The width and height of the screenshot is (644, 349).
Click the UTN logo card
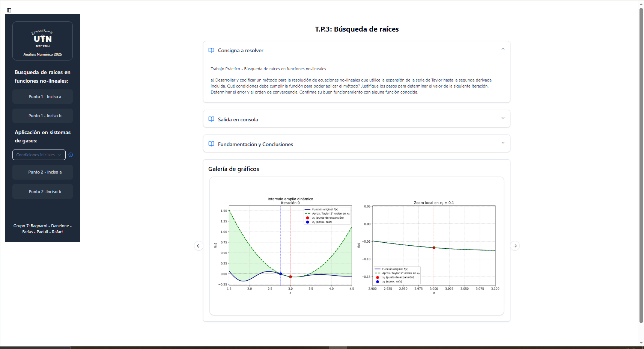tap(42, 41)
